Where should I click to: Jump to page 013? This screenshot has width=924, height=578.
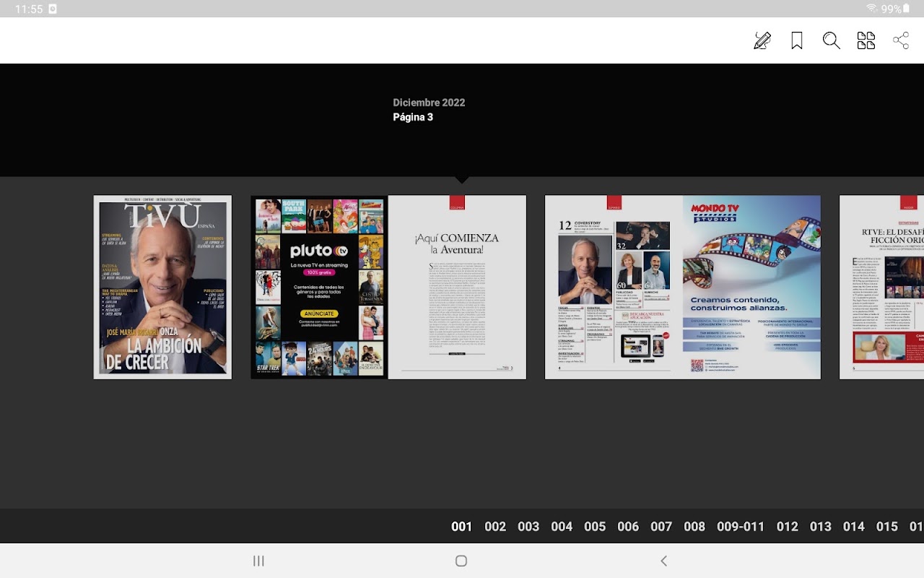pyautogui.click(x=821, y=527)
